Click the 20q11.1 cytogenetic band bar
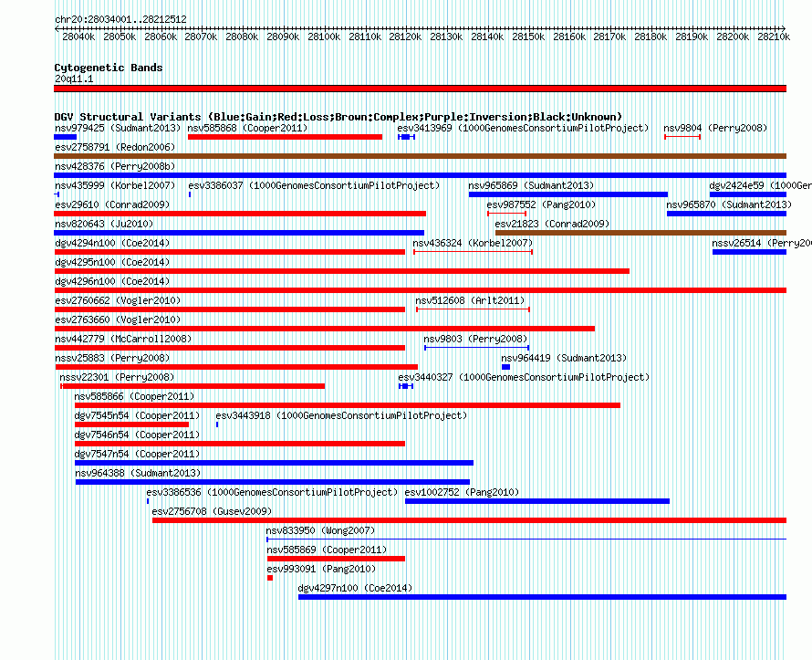Screen dimensions: 812x660 tap(420, 89)
